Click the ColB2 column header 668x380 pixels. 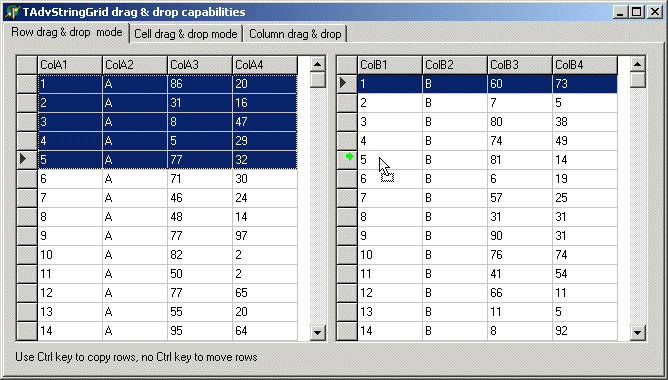point(455,65)
